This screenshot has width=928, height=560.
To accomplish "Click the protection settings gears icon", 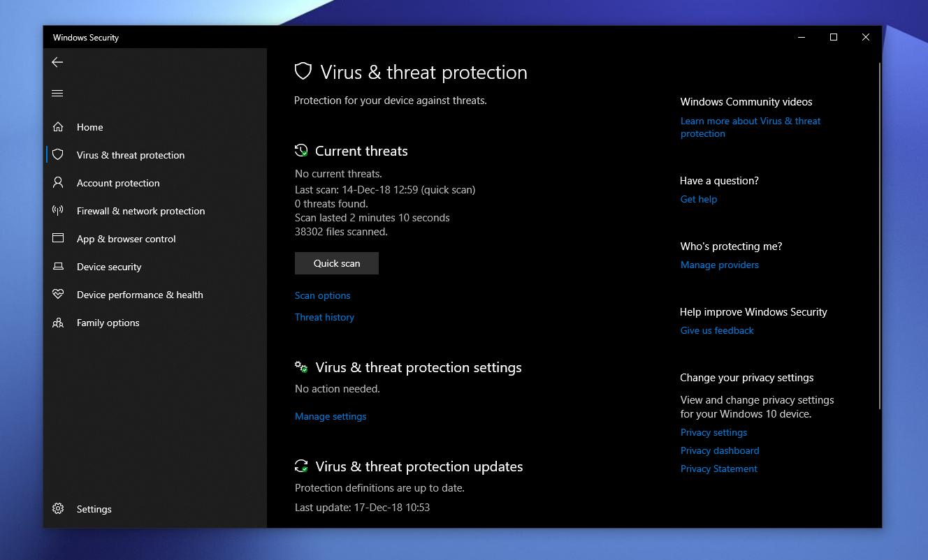I will (301, 367).
